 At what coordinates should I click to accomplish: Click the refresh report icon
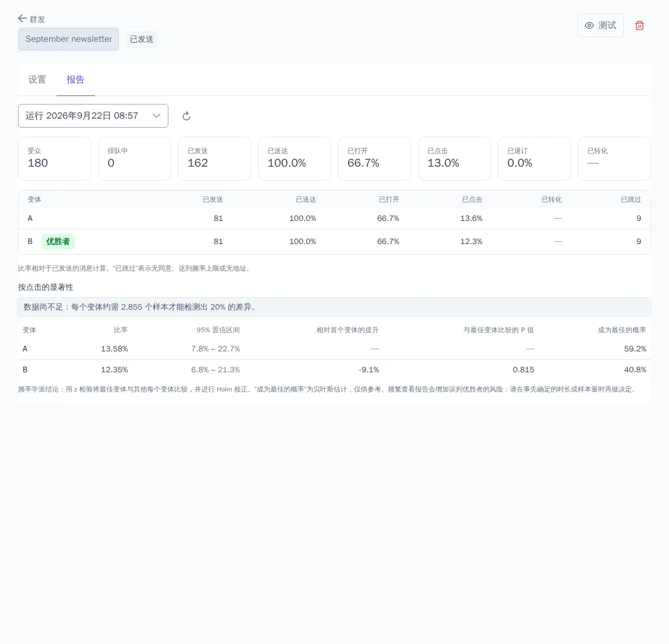[186, 116]
